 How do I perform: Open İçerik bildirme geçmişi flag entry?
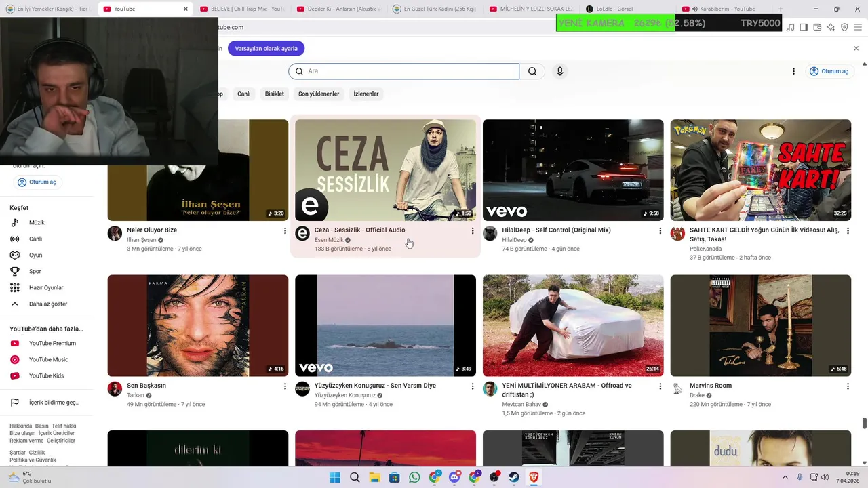point(46,402)
